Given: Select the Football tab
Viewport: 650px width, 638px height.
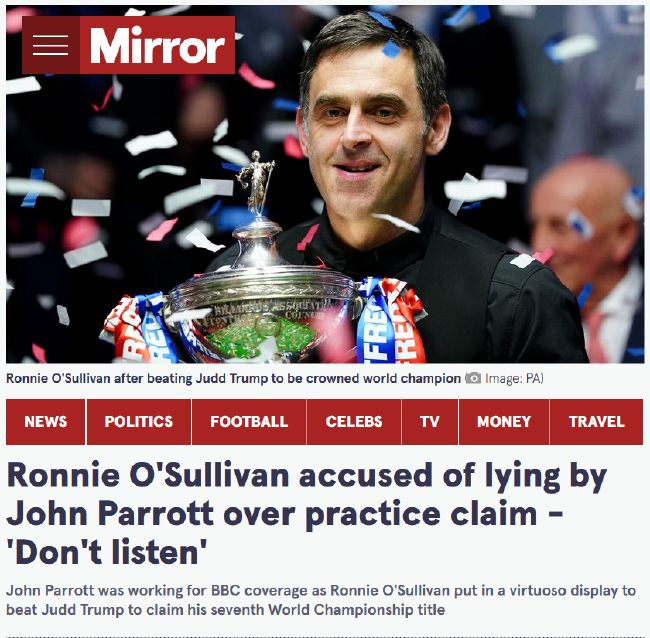Looking at the screenshot, I should (x=249, y=422).
